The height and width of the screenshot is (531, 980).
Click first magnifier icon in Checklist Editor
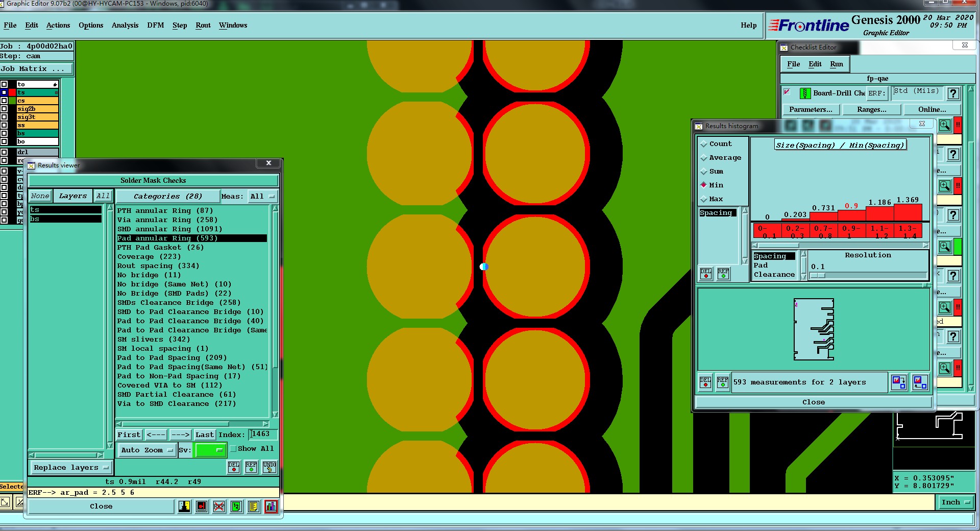tap(945, 125)
